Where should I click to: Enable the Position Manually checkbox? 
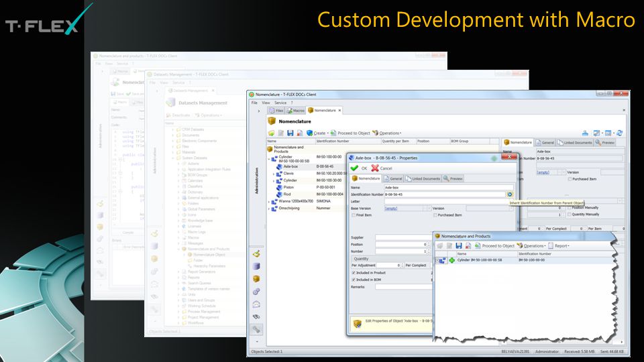click(x=570, y=208)
